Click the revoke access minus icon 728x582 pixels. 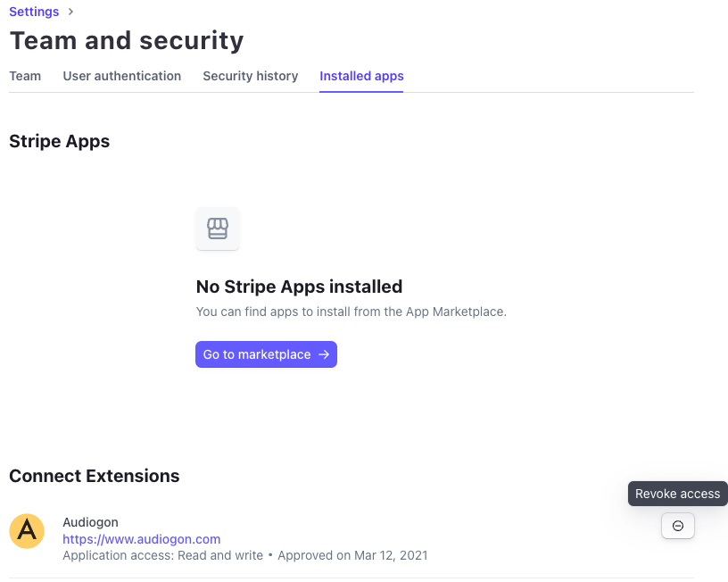678,526
